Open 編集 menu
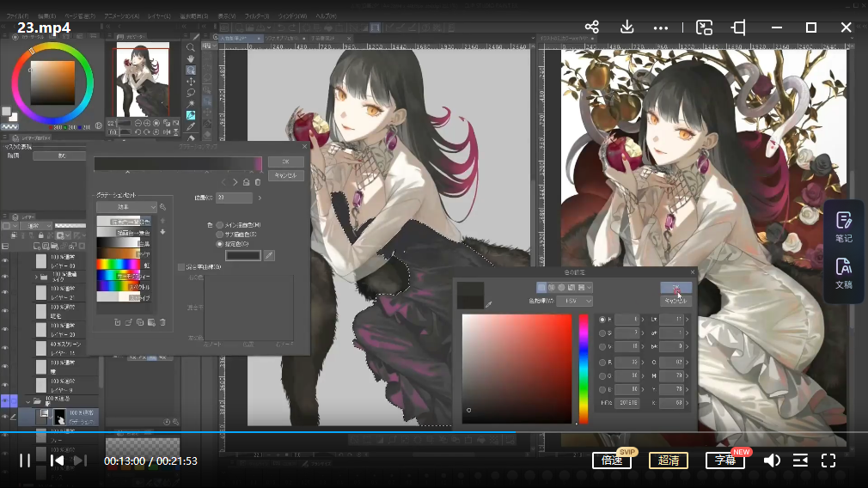Viewport: 868px width, 488px height. 47,16
